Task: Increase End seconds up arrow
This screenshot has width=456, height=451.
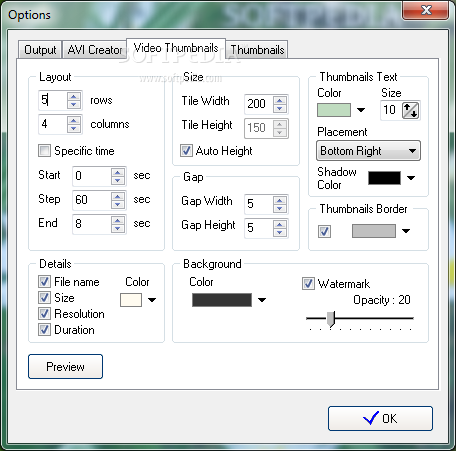Action: click(118, 220)
